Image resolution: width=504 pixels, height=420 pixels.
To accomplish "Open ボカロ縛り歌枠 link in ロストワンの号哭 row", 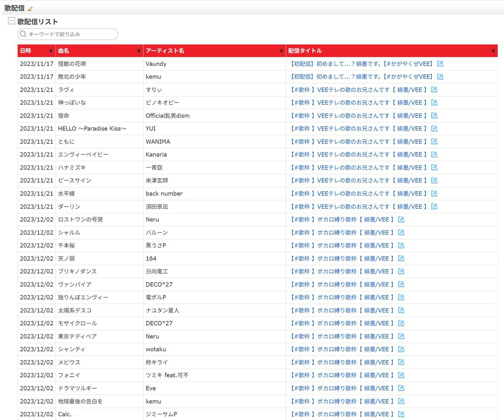I will pos(343,220).
